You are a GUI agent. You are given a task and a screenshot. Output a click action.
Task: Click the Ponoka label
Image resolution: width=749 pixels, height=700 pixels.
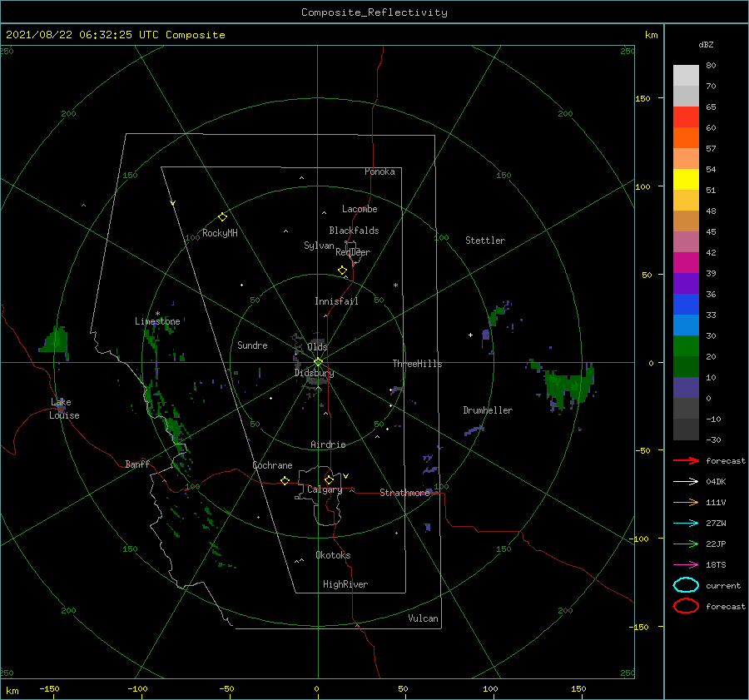coord(379,171)
